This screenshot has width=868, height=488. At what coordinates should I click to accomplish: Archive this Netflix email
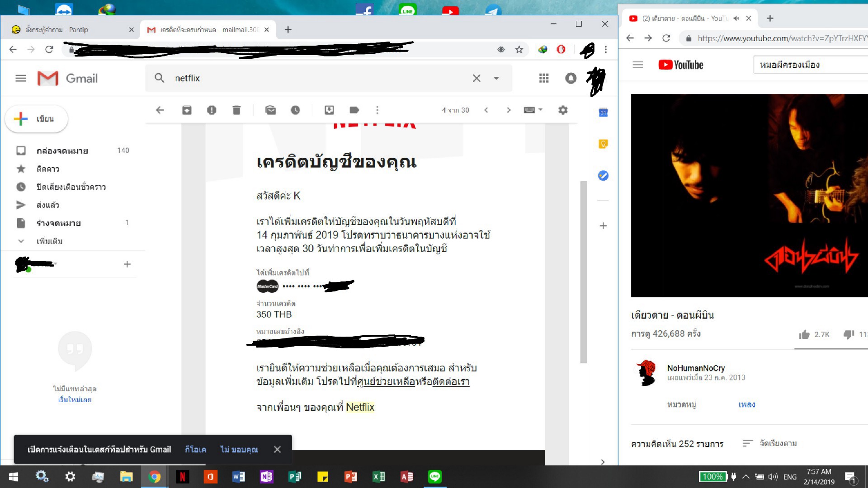click(187, 110)
